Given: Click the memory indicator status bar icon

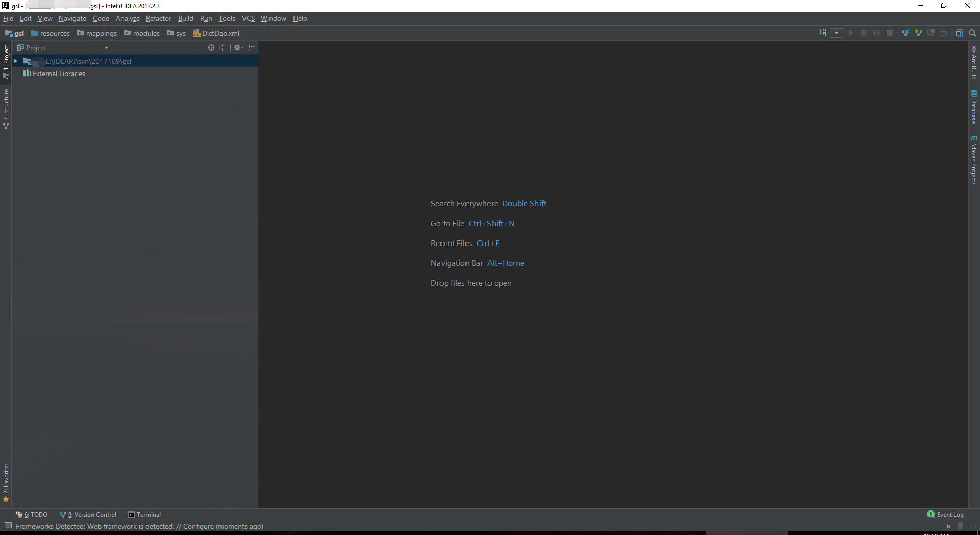Looking at the screenshot, I should tap(972, 526).
